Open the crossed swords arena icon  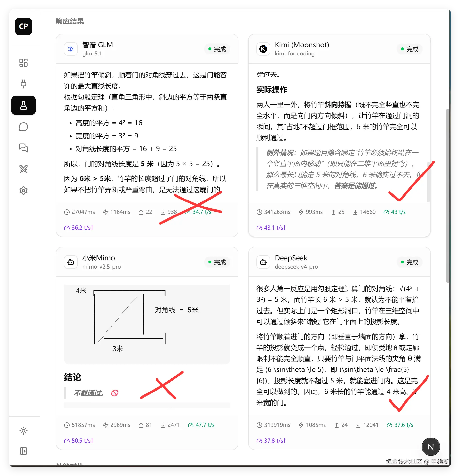23,169
